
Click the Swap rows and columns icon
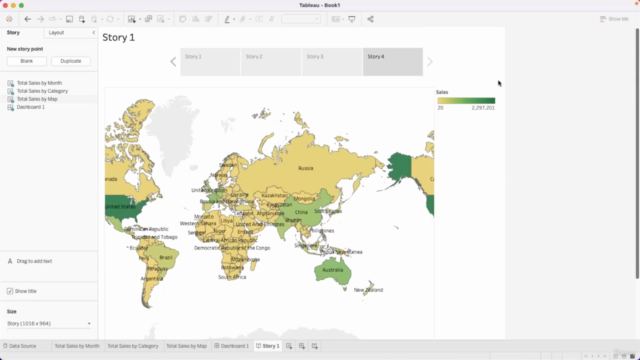[x=182, y=19]
